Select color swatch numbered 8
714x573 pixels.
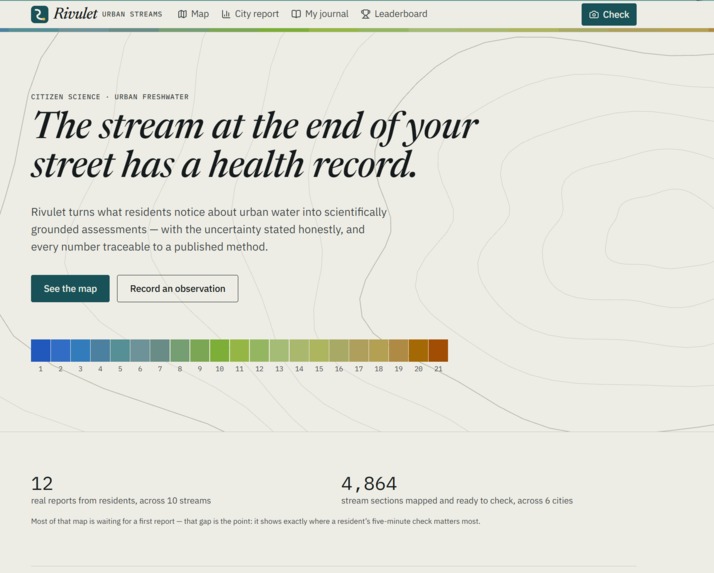tap(180, 350)
